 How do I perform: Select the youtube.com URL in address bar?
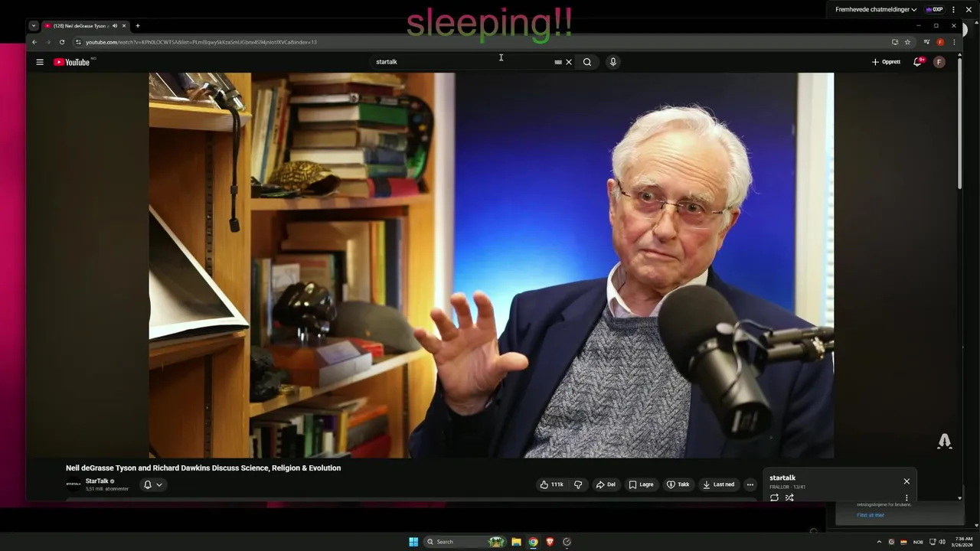pos(201,42)
